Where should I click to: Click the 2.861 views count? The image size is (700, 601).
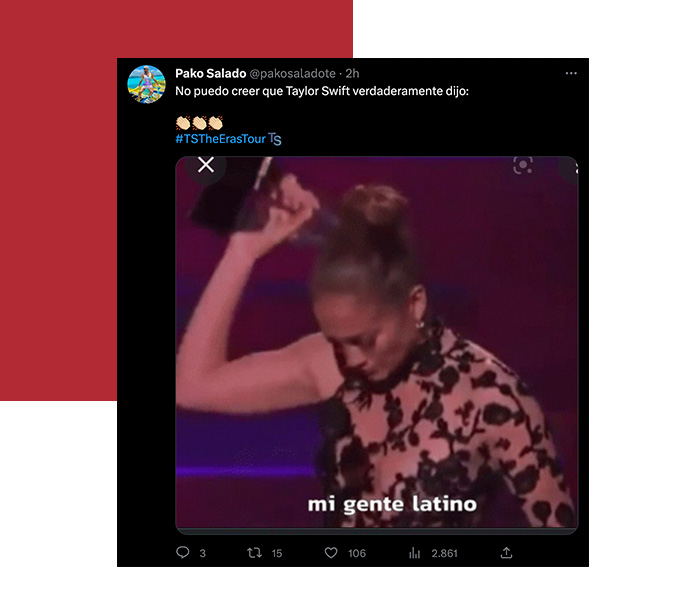(444, 553)
